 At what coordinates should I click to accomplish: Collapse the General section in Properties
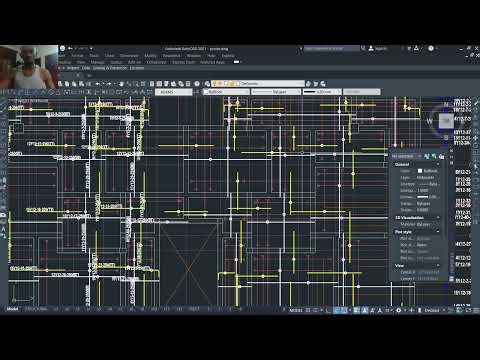[x=438, y=165]
